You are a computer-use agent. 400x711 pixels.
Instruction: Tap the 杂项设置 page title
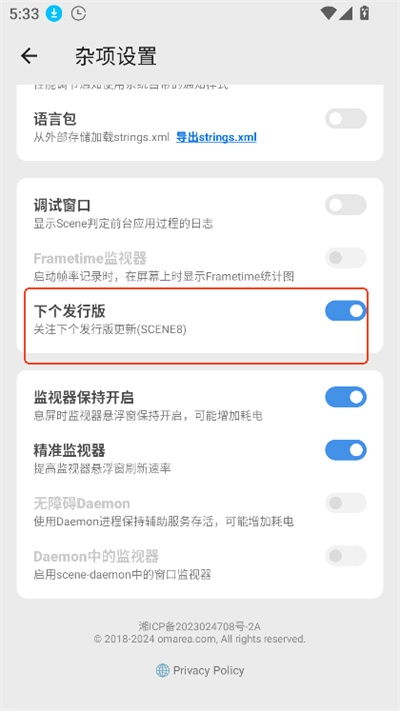[116, 57]
